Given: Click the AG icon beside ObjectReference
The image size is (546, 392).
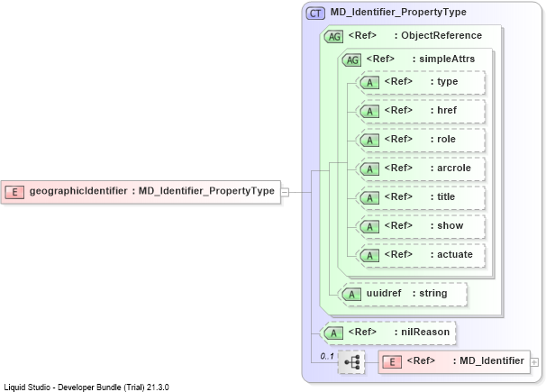Looking at the screenshot, I should [x=334, y=37].
